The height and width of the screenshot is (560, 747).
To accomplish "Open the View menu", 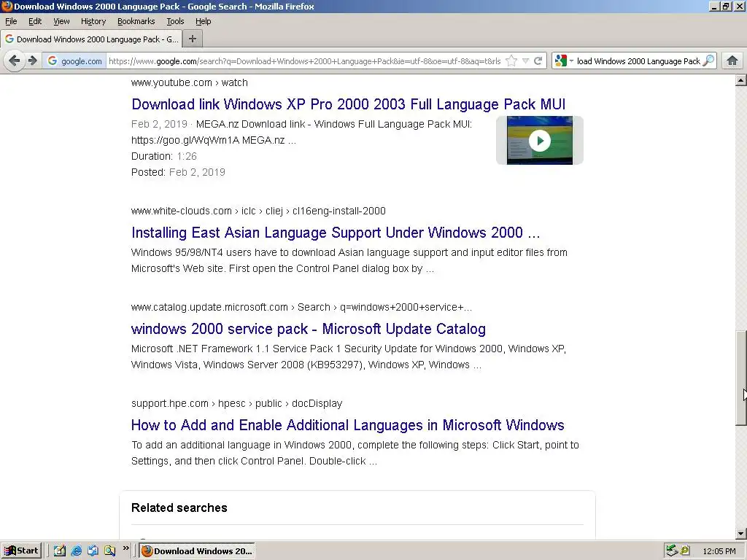I will click(61, 21).
